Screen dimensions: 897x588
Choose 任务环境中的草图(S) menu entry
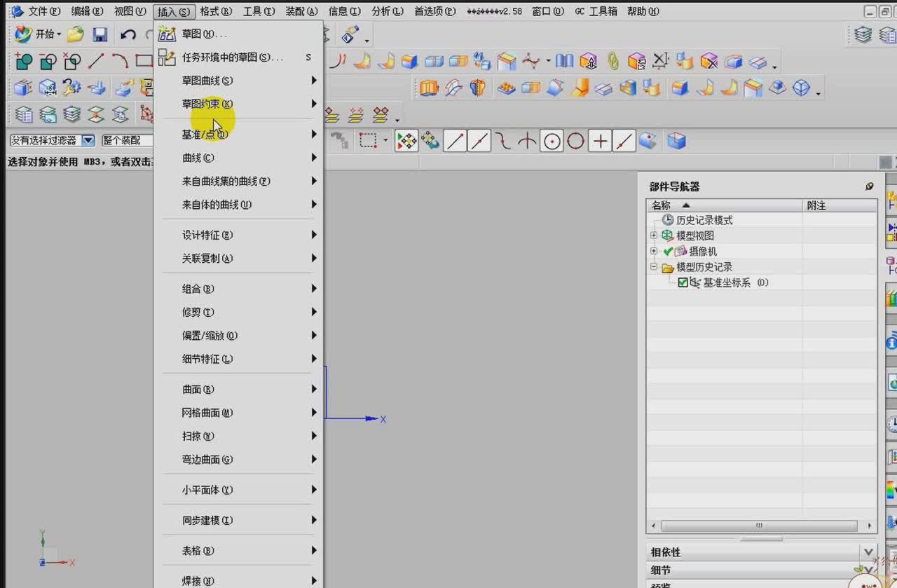coord(238,57)
